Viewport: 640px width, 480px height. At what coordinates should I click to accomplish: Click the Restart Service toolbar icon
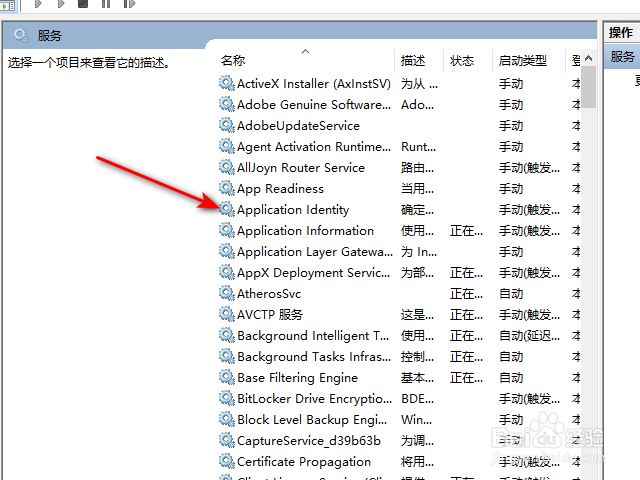click(x=129, y=3)
